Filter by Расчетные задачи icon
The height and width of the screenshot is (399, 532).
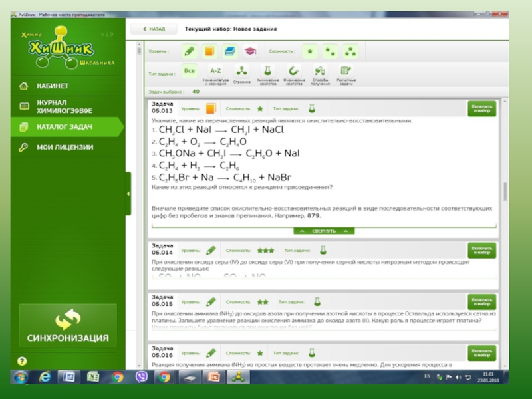tap(346, 74)
